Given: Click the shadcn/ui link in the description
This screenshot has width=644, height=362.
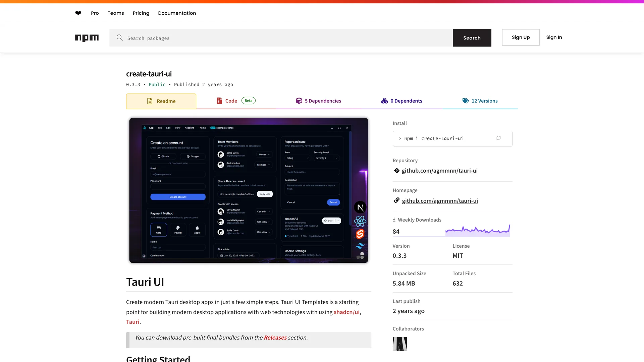Looking at the screenshot, I should 347,312.
